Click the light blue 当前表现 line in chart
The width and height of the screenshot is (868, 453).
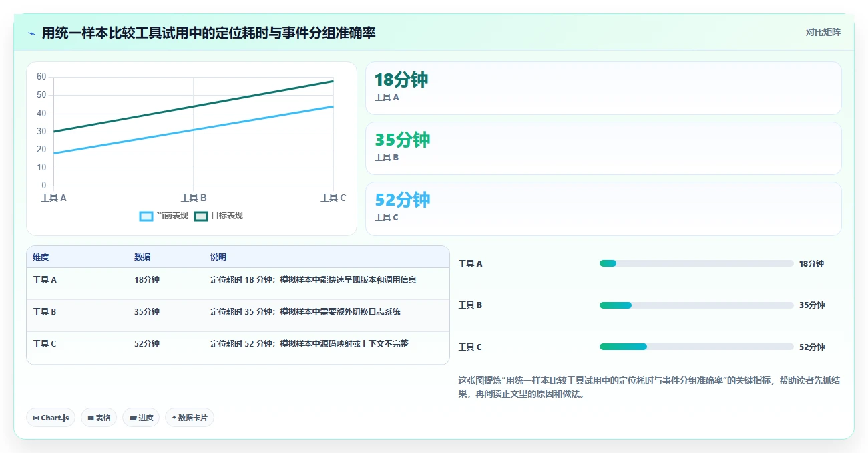194,130
